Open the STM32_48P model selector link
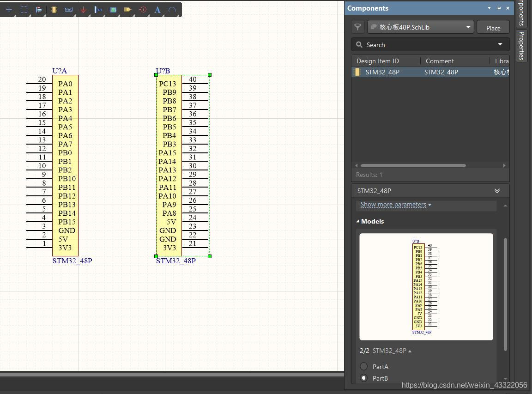The image size is (532, 394). point(392,351)
